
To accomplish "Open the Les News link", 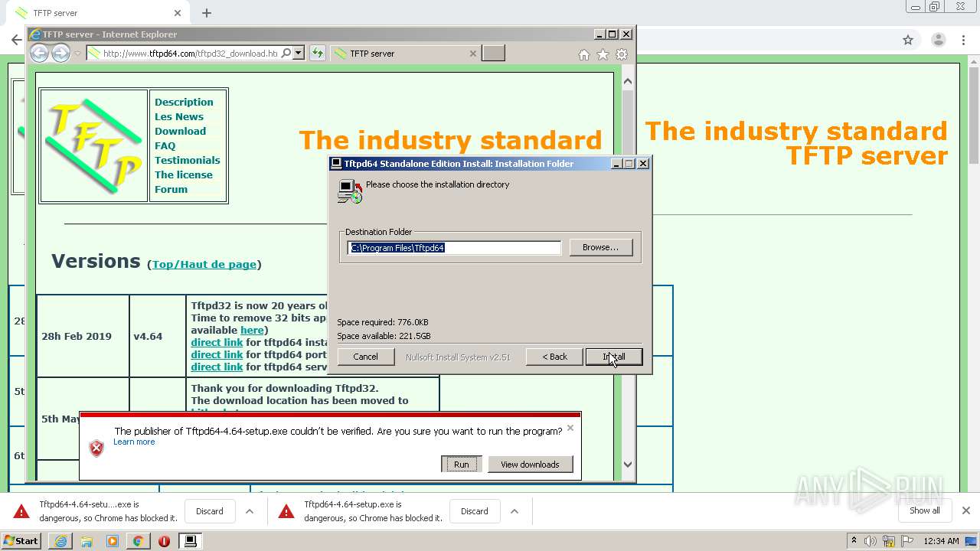I will pyautogui.click(x=179, y=116).
